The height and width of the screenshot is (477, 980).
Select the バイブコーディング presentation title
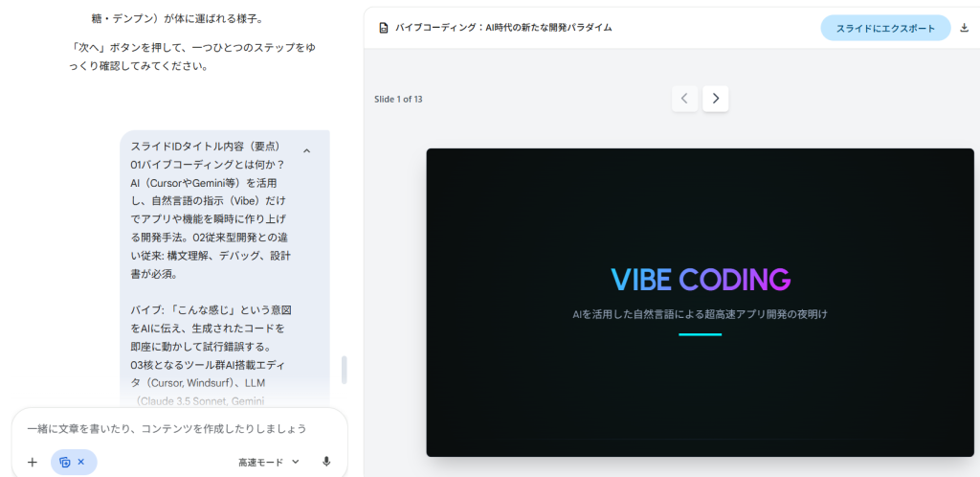(503, 28)
